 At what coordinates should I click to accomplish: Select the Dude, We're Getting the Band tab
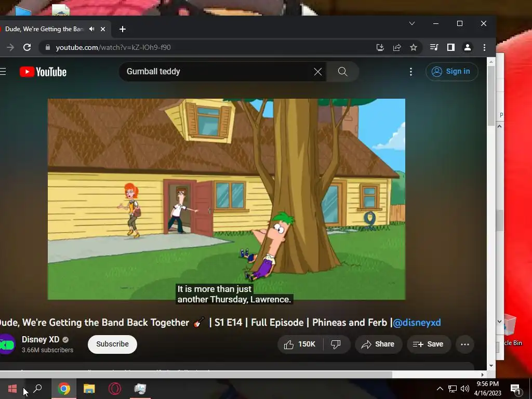pos(44,29)
